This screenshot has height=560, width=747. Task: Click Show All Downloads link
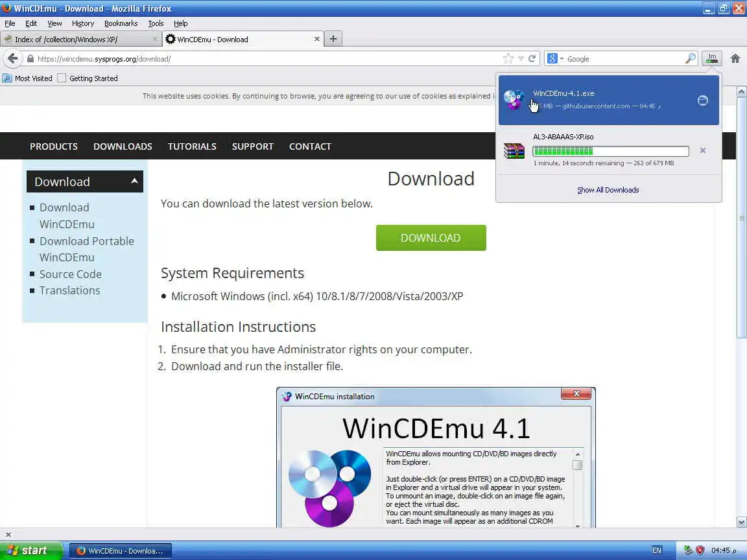pos(608,190)
